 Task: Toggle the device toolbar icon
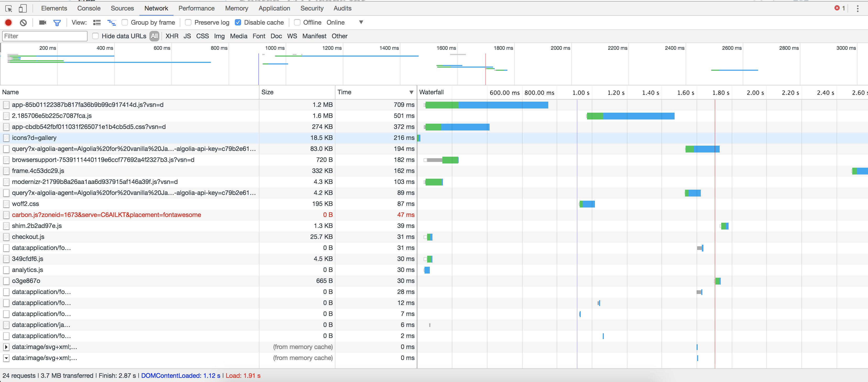tap(23, 8)
